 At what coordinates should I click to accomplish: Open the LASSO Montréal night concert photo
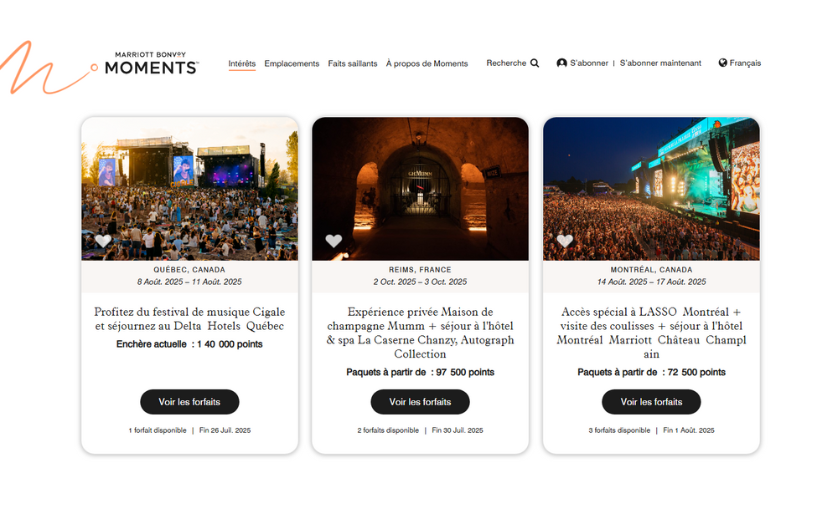click(651, 189)
